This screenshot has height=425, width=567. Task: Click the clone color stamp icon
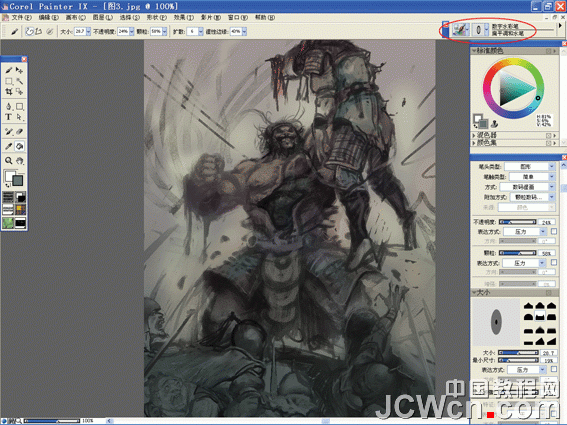[494, 124]
